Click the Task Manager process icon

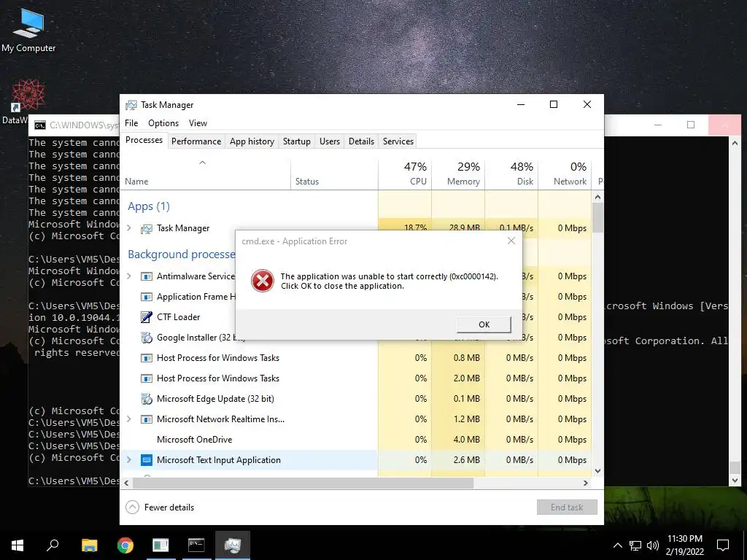coord(146,228)
